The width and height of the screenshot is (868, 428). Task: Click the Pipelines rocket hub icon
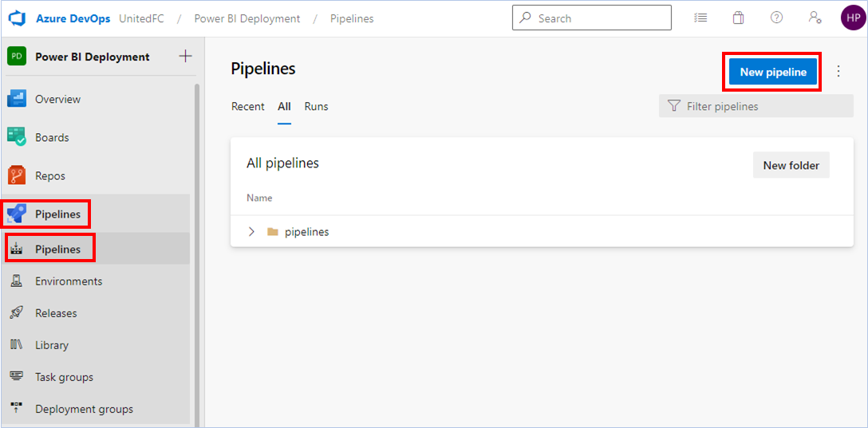click(x=17, y=214)
